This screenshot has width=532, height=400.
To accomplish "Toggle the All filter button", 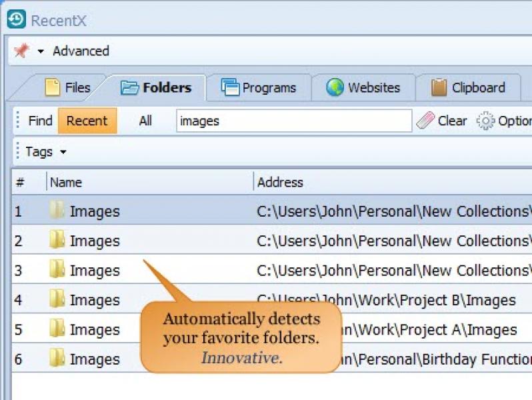I will point(145,121).
